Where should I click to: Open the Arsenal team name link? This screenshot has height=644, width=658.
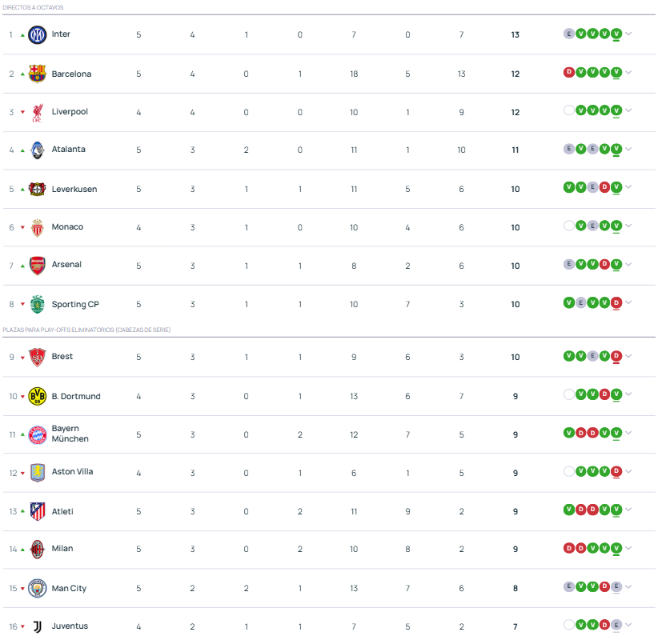click(66, 265)
